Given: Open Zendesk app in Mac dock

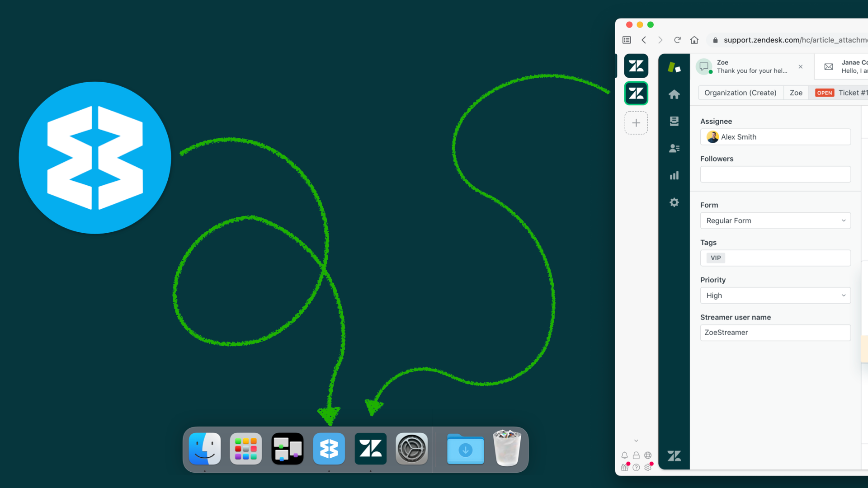Looking at the screenshot, I should (x=370, y=449).
